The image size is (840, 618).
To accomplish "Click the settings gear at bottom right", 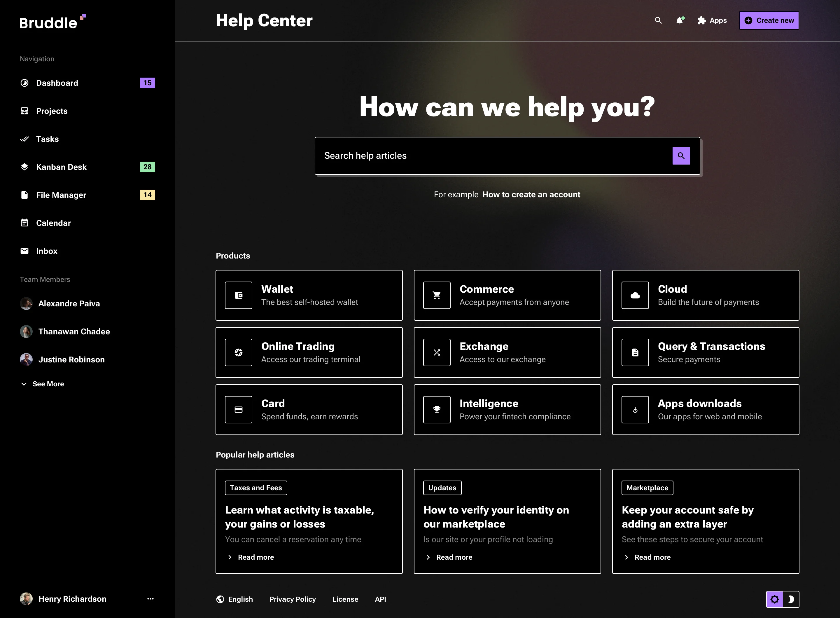I will (775, 599).
